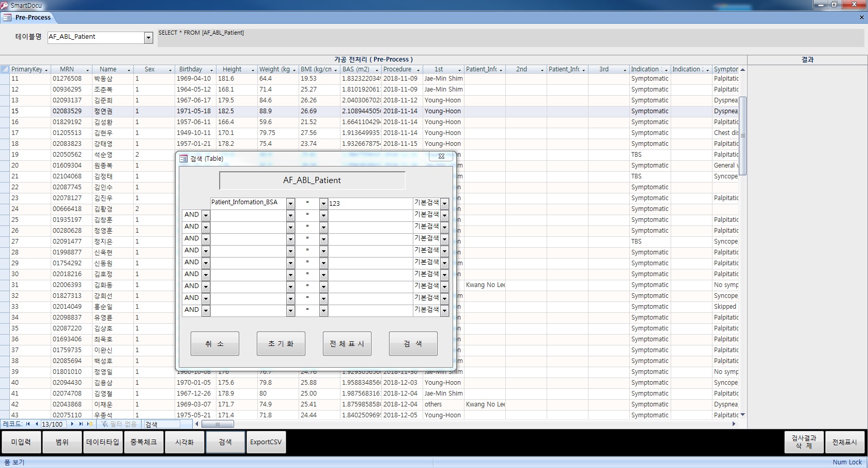The height and width of the screenshot is (468, 868).
Task: Click the Kwang No Lee cell in row 31
Action: 485,285
